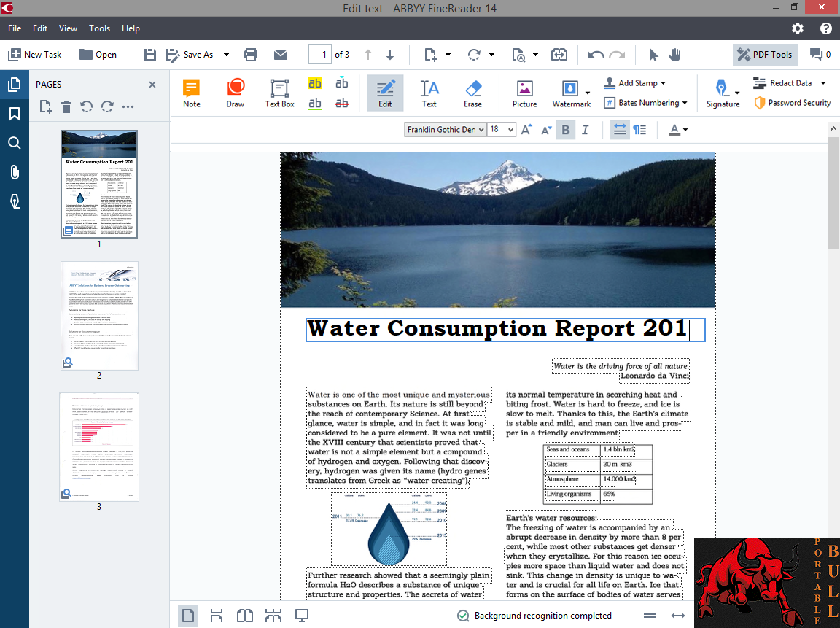Undo the last action
Image resolution: width=840 pixels, height=628 pixels.
pyautogui.click(x=596, y=55)
